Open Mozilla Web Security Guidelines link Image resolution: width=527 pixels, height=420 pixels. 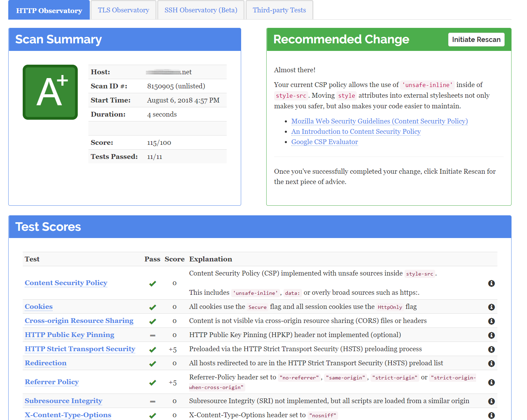click(x=379, y=121)
